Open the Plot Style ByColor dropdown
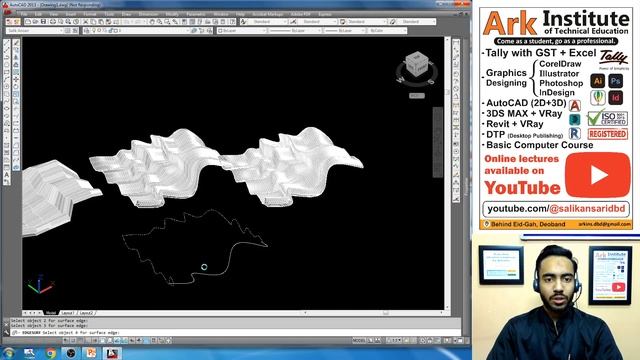 387,31
